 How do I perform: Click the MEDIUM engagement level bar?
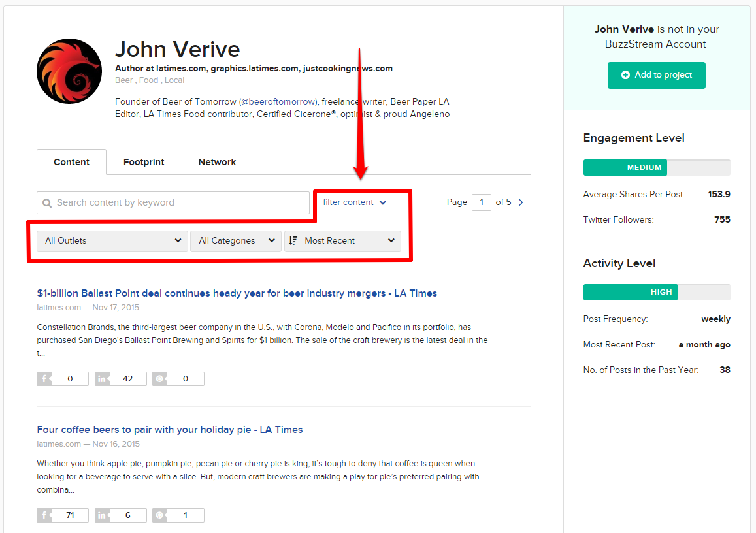tap(625, 167)
